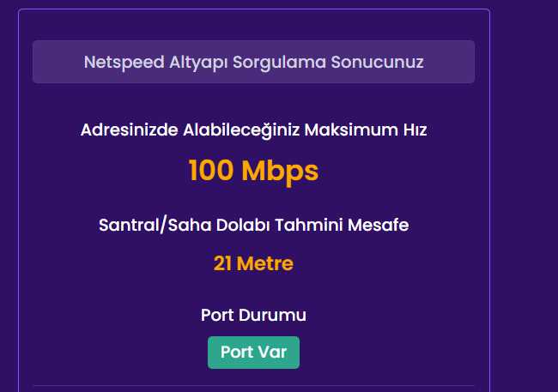Click the orange number 21
This screenshot has height=392, width=558.
pos(222,263)
